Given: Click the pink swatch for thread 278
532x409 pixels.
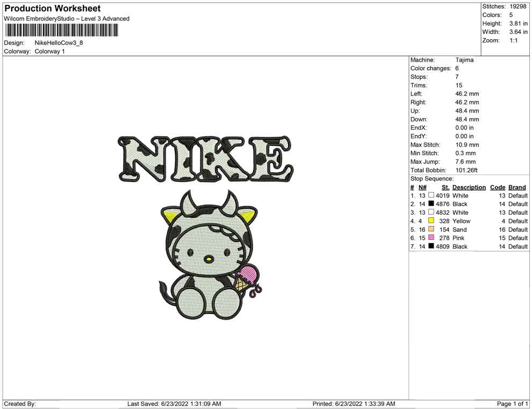Looking at the screenshot, I should [431, 238].
